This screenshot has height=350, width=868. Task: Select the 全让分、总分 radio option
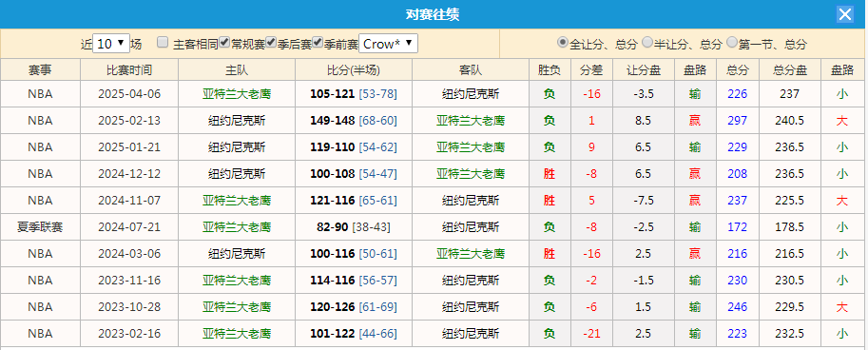coord(563,42)
